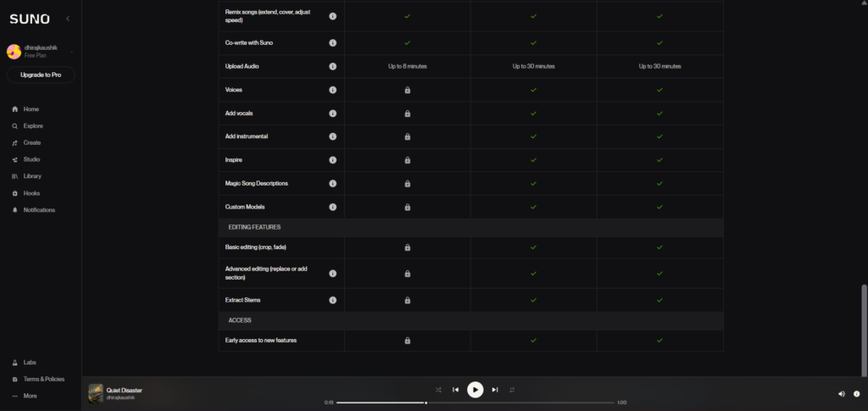Click the playback progress slider
The image size is (868, 411).
click(x=475, y=403)
